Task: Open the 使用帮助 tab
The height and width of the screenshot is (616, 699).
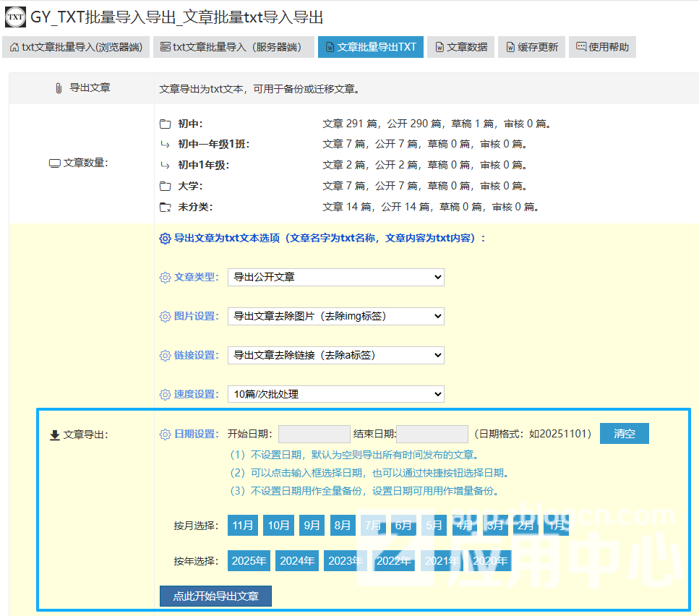Action: click(x=602, y=47)
